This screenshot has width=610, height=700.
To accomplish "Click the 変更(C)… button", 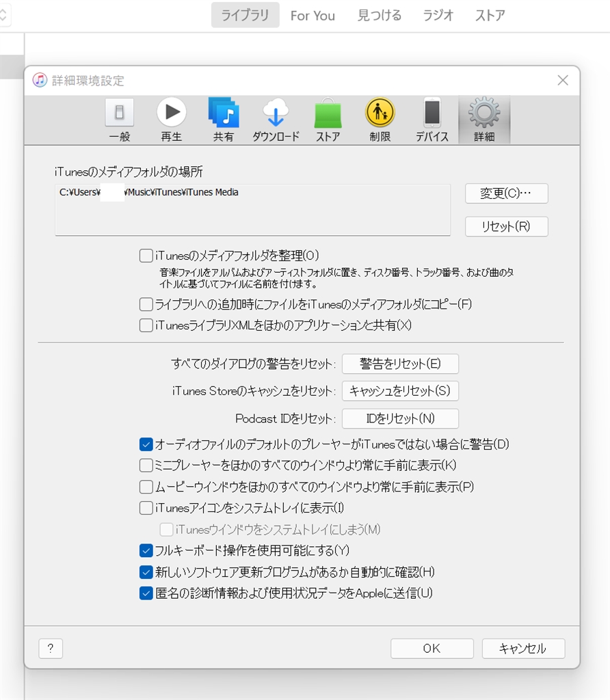I will tap(507, 193).
